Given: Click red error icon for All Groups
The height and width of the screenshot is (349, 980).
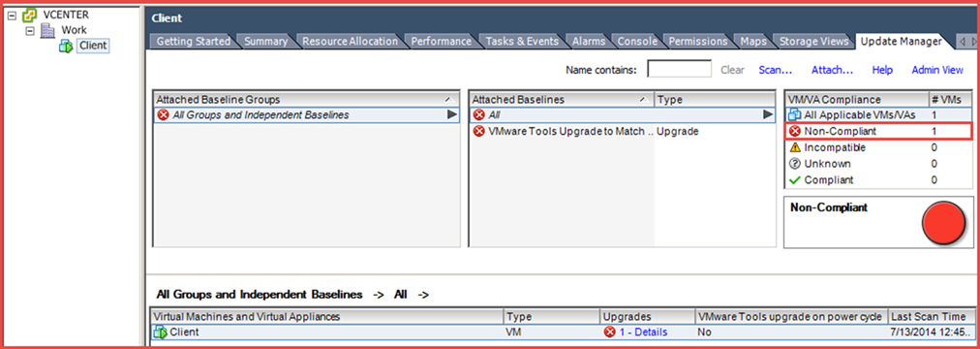Looking at the screenshot, I should (163, 115).
